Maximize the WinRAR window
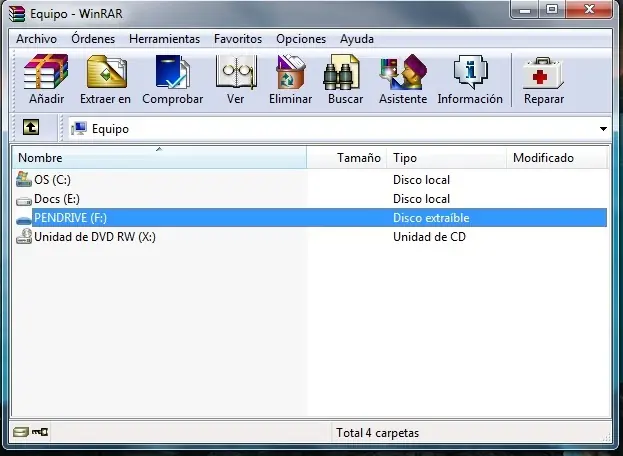 [551, 10]
